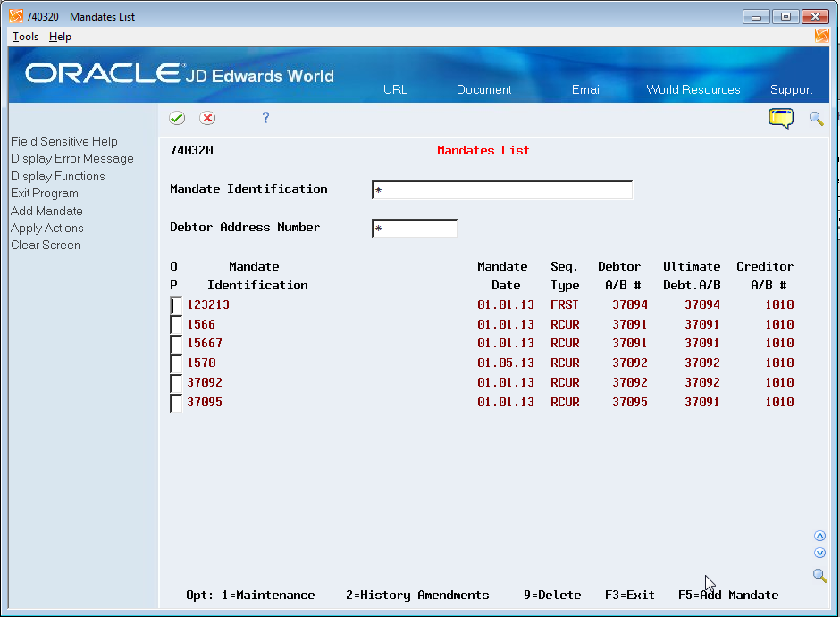Open the Email banner link
The width and height of the screenshot is (840, 617).
(586, 89)
